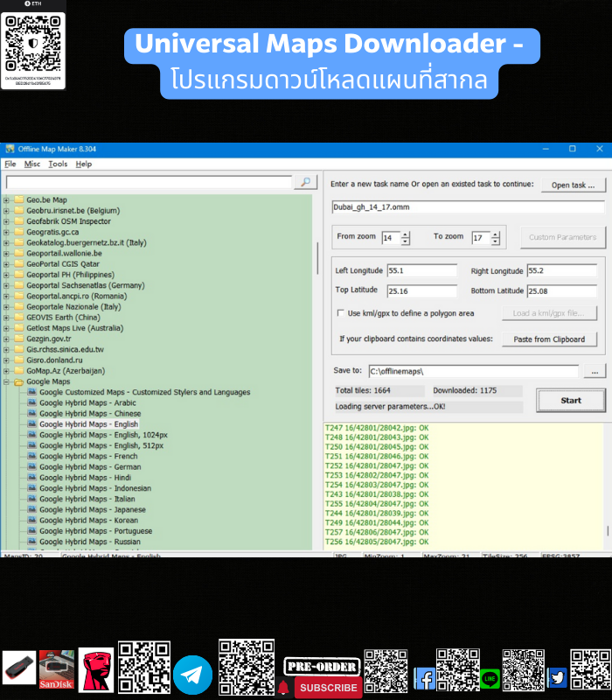Viewport: 612px width, 700px height.
Task: Click the Google Hybrid Maps - Portuguese icon
Action: pos(32,531)
